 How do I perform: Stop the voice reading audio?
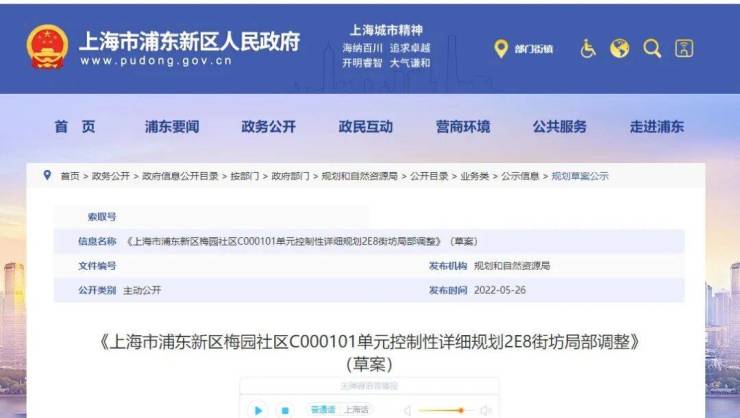(285, 410)
